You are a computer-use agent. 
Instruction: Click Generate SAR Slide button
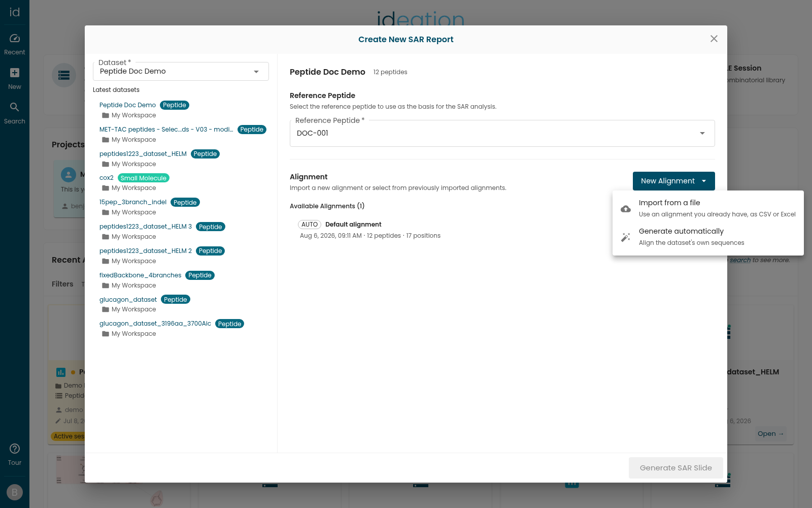676,468
